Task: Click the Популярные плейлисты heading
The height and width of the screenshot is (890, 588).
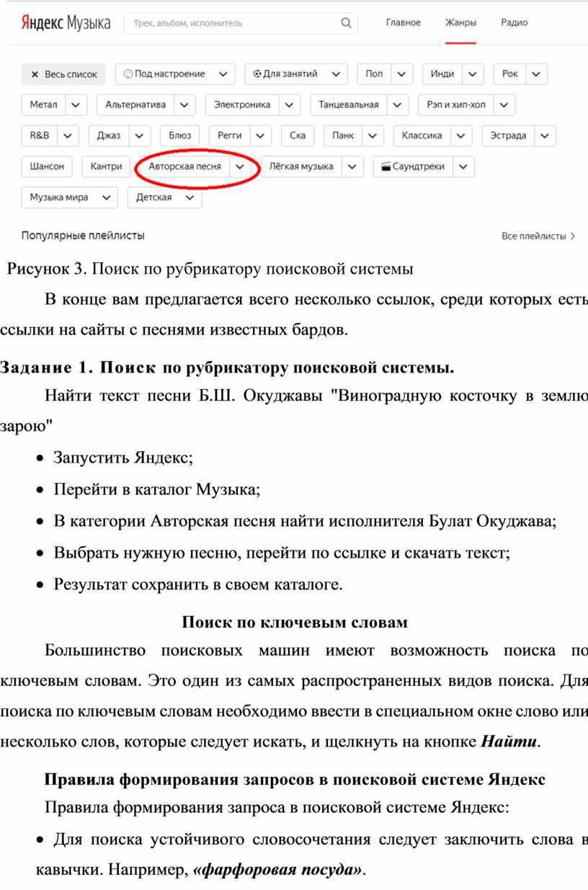Action: click(83, 235)
